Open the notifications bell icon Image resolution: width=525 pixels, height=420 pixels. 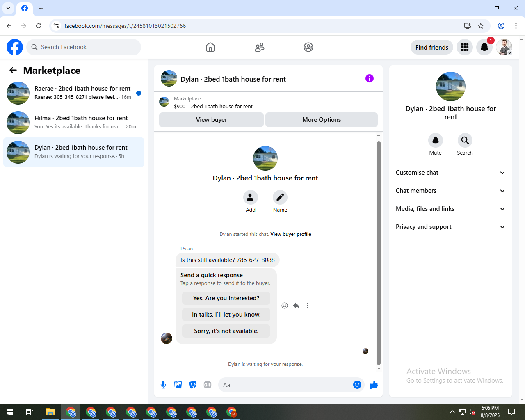coord(484,47)
